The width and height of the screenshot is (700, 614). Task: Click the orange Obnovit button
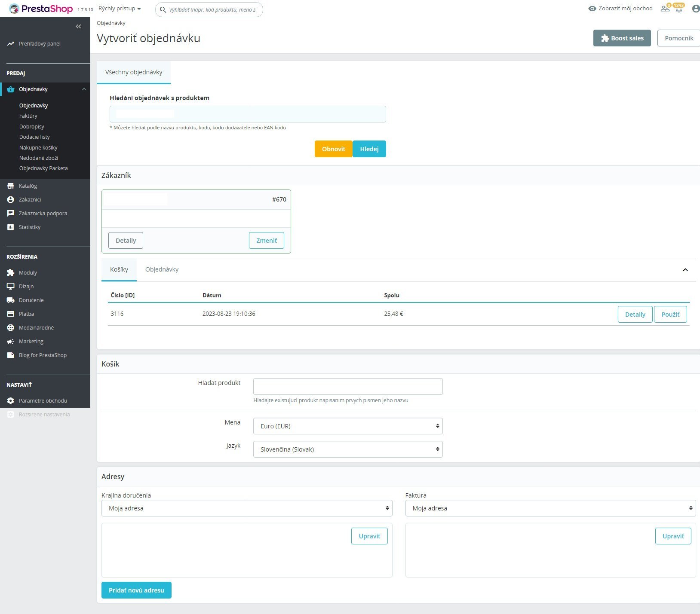tap(334, 149)
